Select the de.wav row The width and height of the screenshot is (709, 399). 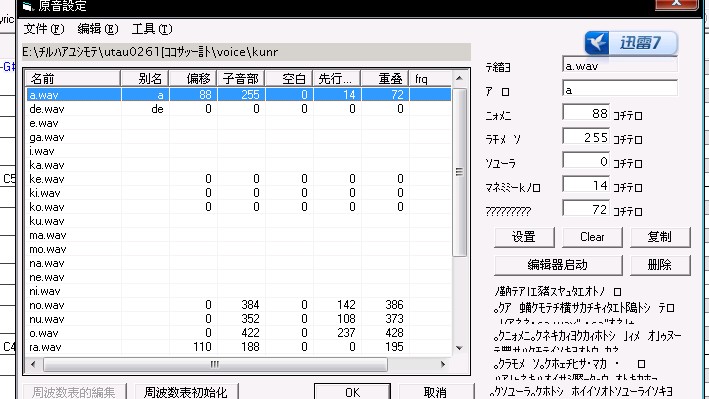pos(239,109)
